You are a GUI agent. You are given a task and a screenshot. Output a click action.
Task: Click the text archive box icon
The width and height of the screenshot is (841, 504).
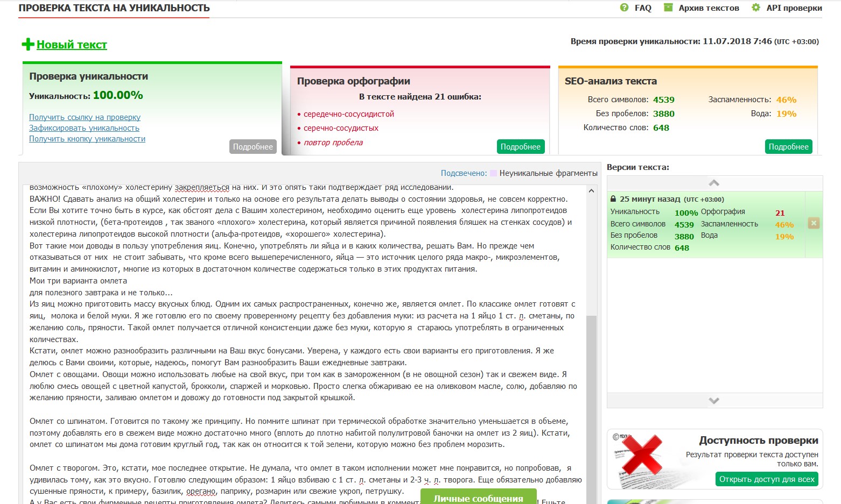tap(668, 8)
